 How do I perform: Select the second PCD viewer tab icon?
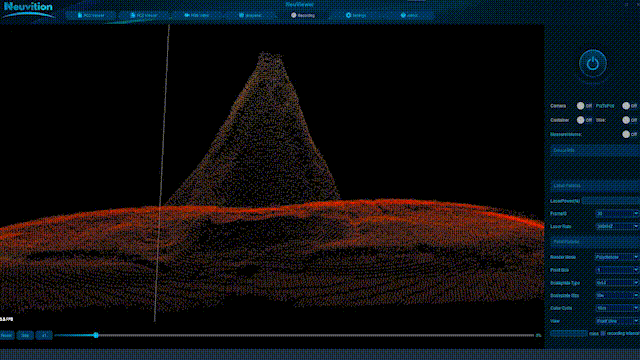(133, 15)
